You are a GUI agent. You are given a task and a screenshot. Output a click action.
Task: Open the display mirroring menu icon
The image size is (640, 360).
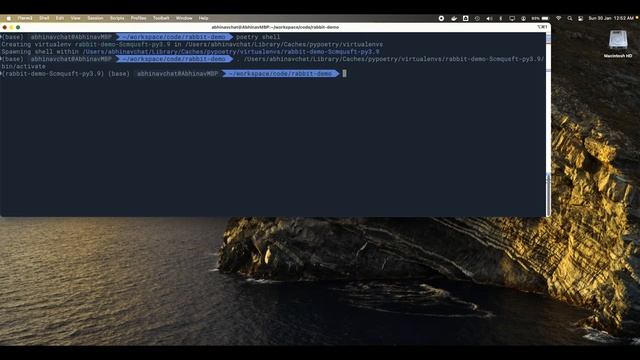coord(512,18)
